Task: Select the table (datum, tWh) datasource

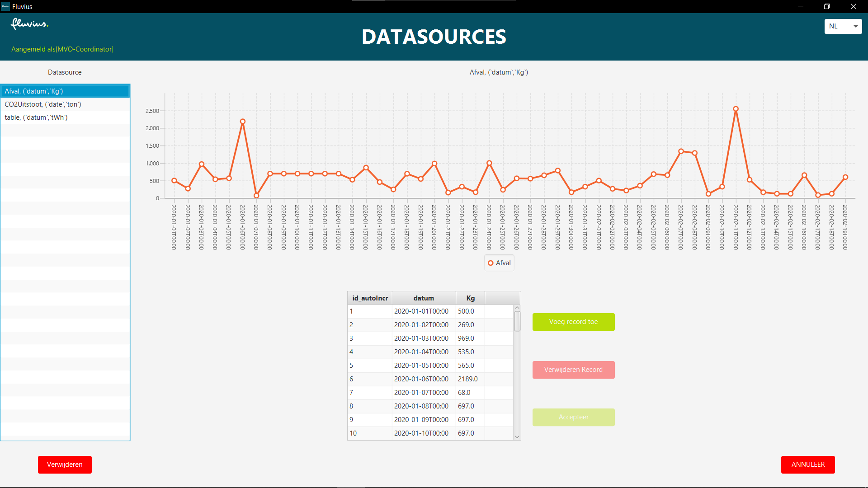Action: coord(36,117)
